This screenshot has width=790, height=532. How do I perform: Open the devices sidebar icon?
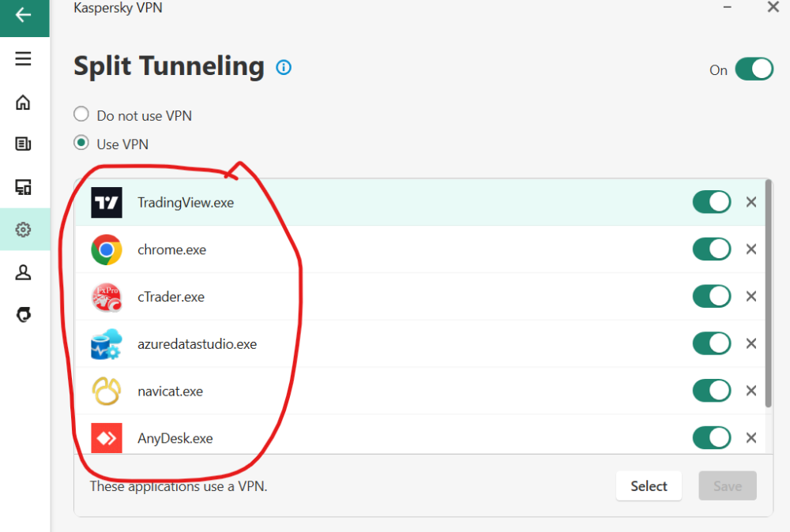coord(24,187)
